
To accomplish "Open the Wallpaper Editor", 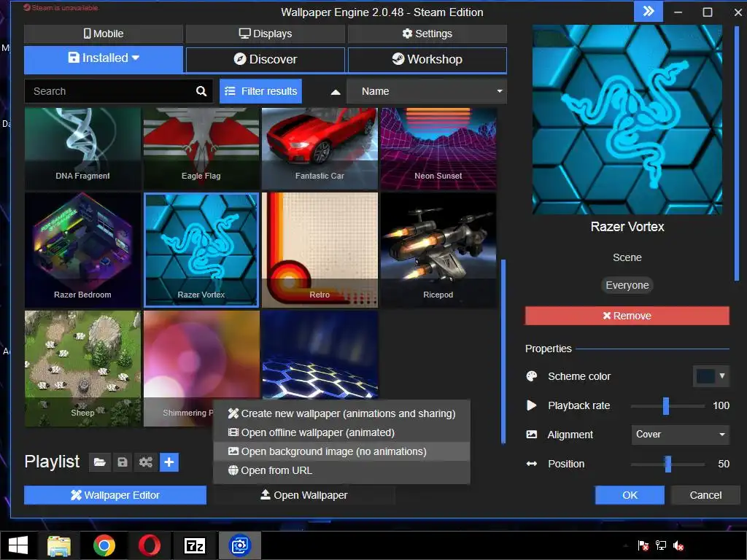I will [x=115, y=495].
